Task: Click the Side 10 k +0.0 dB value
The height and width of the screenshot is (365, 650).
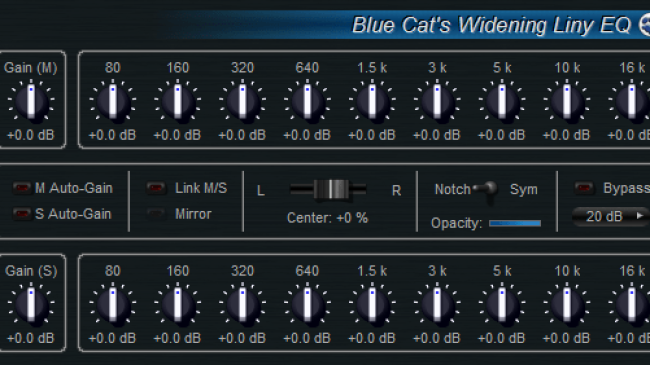Action: [567, 338]
